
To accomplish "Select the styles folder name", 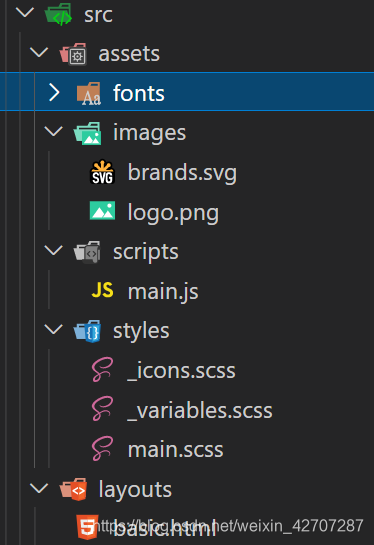I will pos(141,331).
